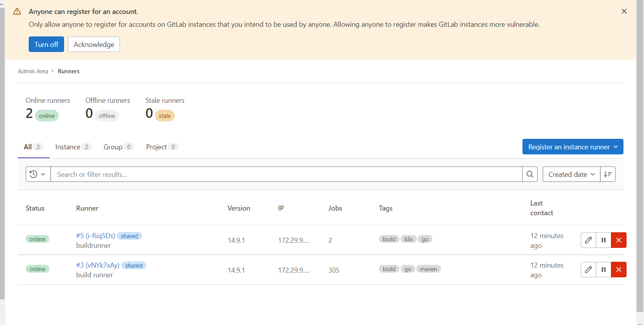Click the build tag on runner #5
This screenshot has height=325, width=644.
point(389,239)
